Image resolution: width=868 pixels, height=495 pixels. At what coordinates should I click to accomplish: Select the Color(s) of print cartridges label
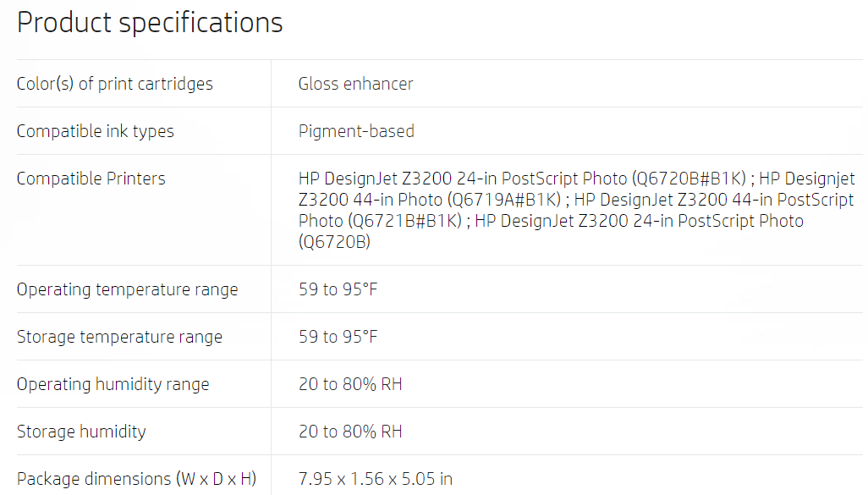pos(114,84)
